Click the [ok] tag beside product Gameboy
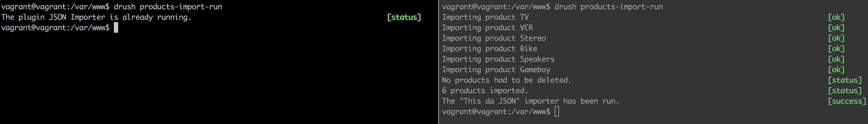The image size is (868, 124). click(x=836, y=70)
